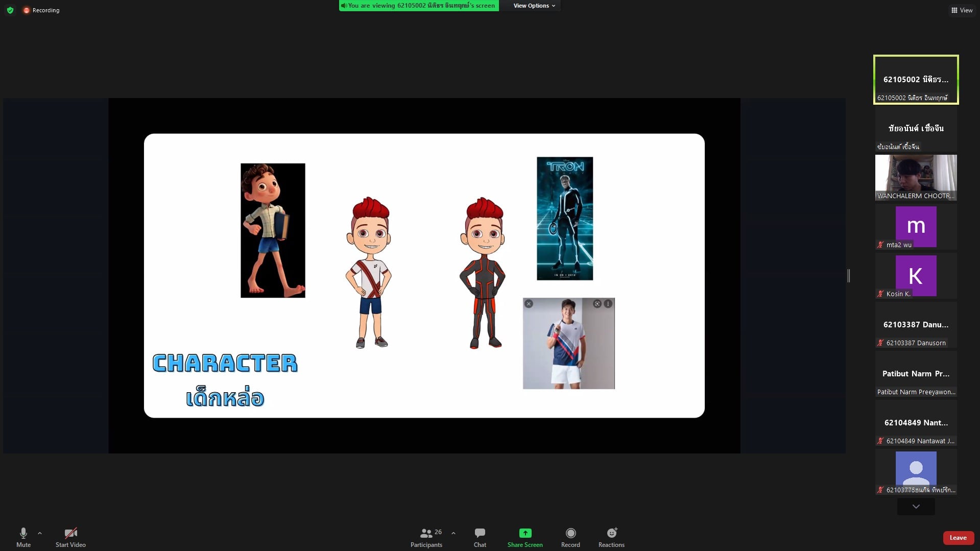Click the green encryption shield icon

[x=10, y=10]
